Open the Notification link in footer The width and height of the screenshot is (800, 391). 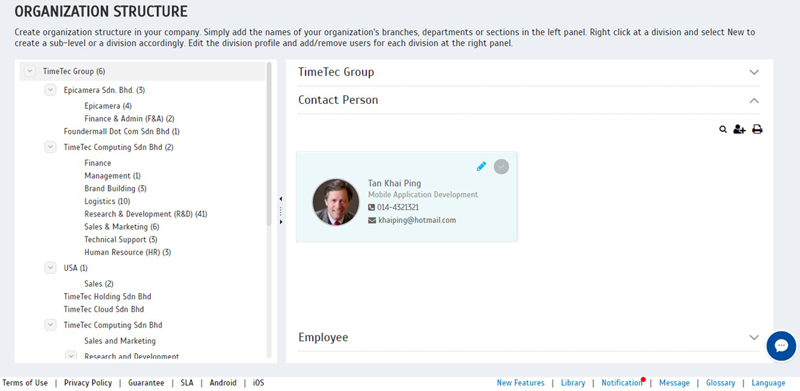pyautogui.click(x=621, y=383)
